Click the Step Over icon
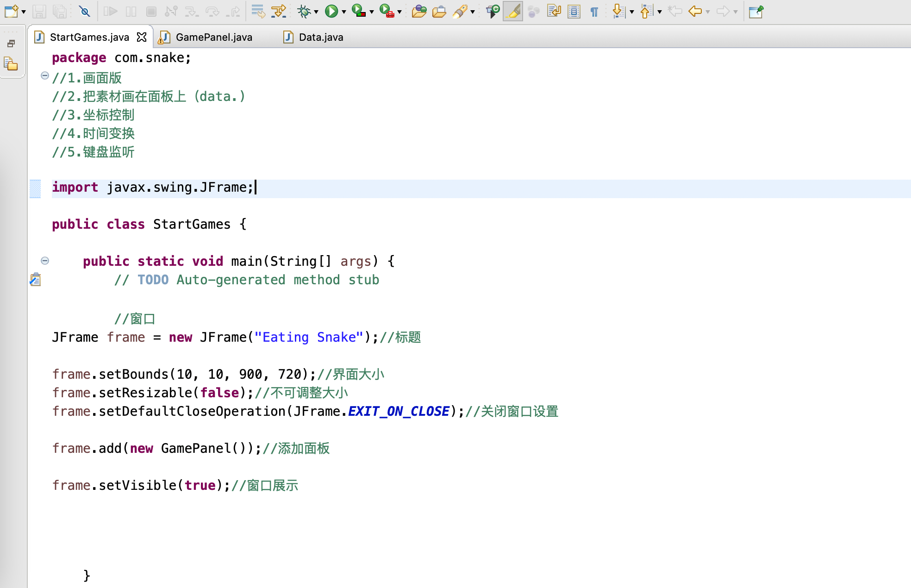Screen dimensions: 911x588 [212, 11]
